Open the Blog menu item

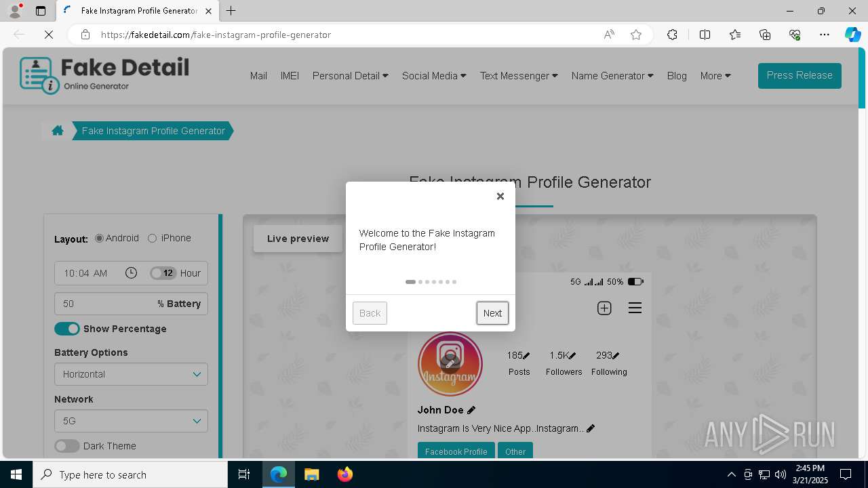tap(677, 76)
